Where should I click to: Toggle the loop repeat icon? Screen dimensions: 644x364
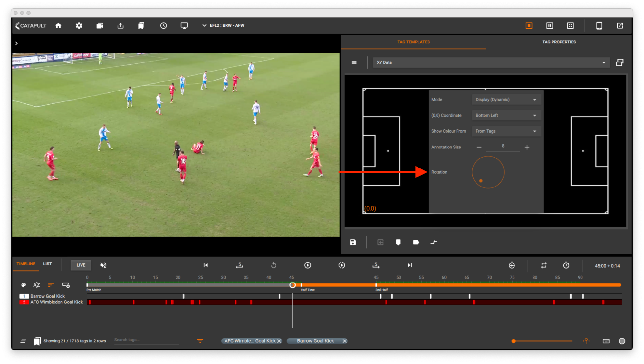(x=544, y=265)
